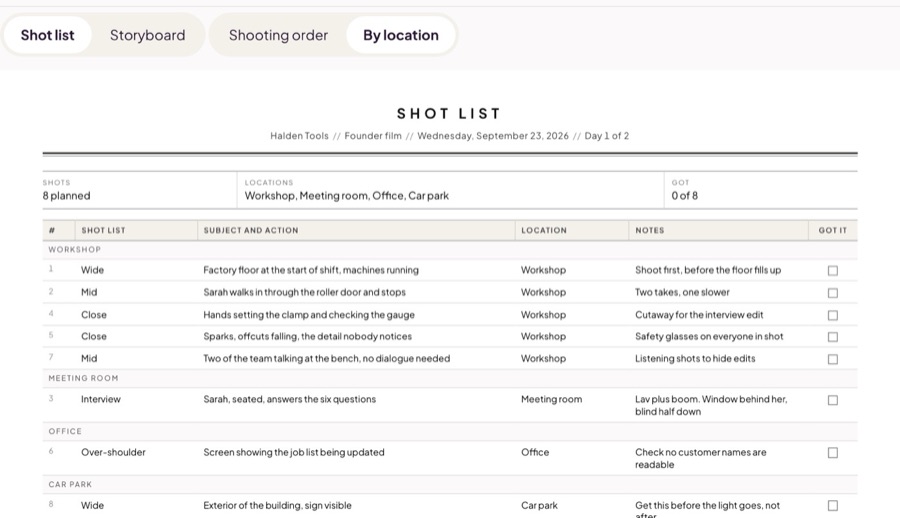Select By location view
The width and height of the screenshot is (900, 518).
point(401,35)
